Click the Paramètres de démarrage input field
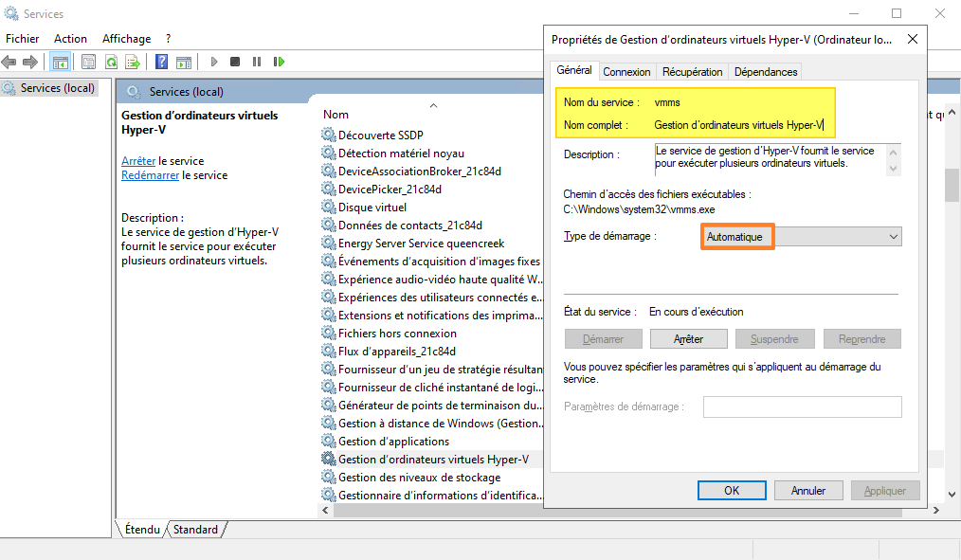Viewport: 961px width, 560px height. (802, 406)
